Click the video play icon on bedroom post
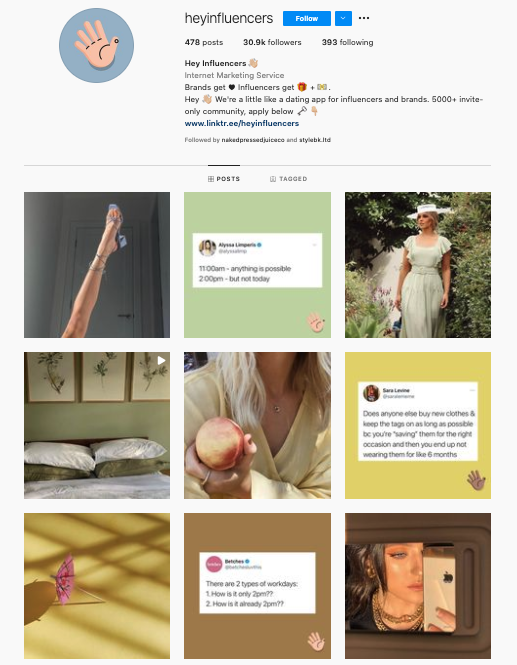The width and height of the screenshot is (517, 665). coord(161,360)
